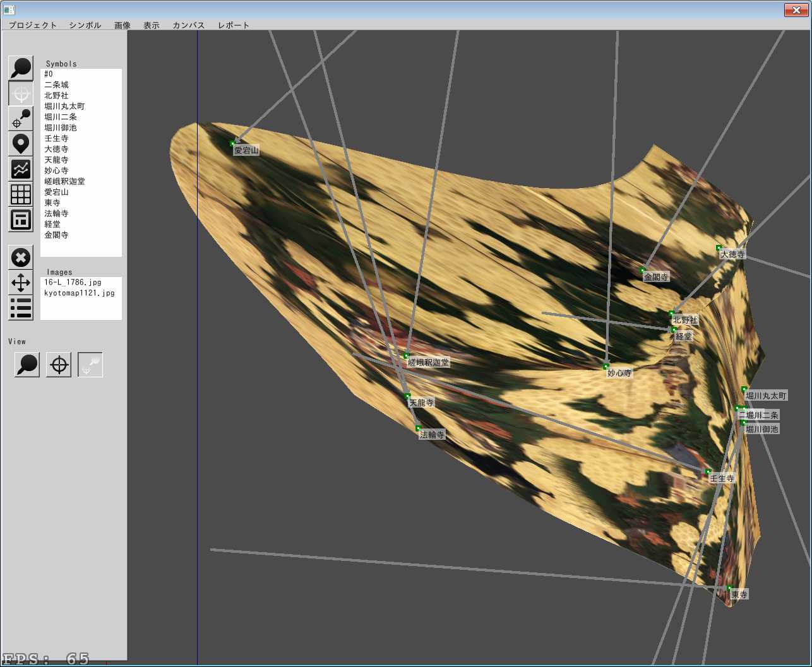The image size is (812, 667).
Task: Select 金閣寺 in Symbols list
Action: click(81, 235)
